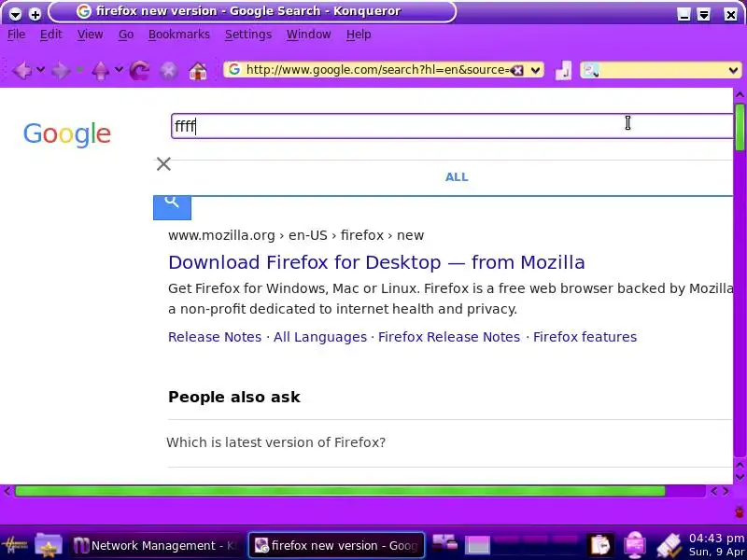Click the blue magnifier search button
The height and width of the screenshot is (560, 747).
point(172,207)
